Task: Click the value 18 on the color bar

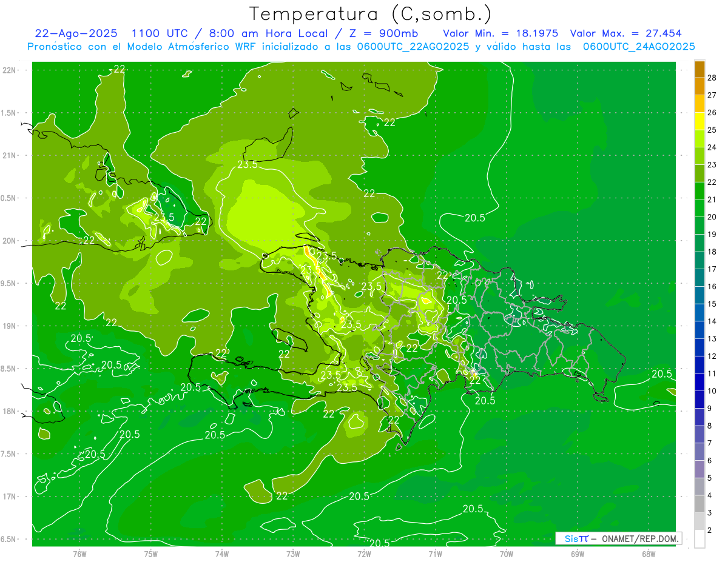Action: tap(712, 252)
